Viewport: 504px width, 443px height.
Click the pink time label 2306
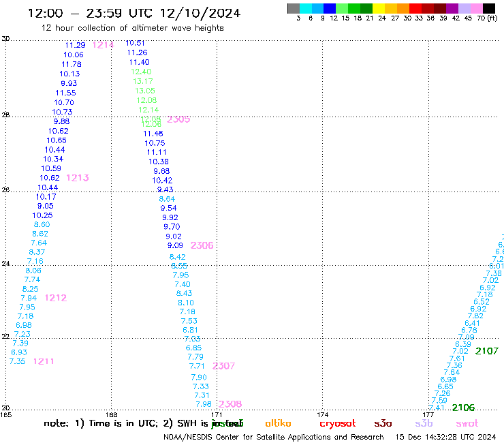[x=202, y=245]
